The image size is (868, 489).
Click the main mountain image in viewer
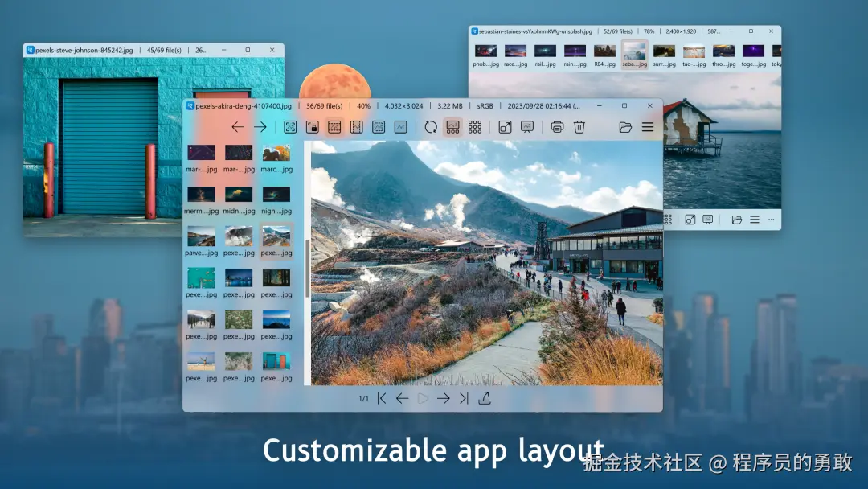tap(486, 262)
